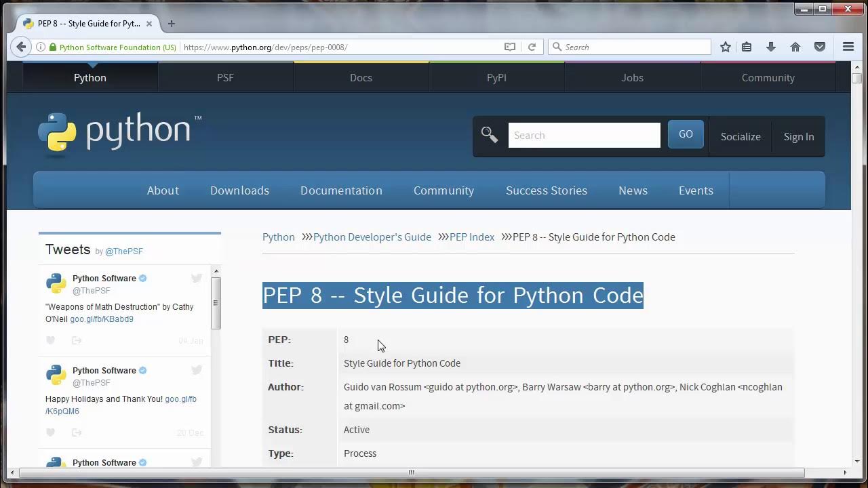Image resolution: width=868 pixels, height=488 pixels.
Task: Focus the python.org Search input field
Action: [x=584, y=135]
